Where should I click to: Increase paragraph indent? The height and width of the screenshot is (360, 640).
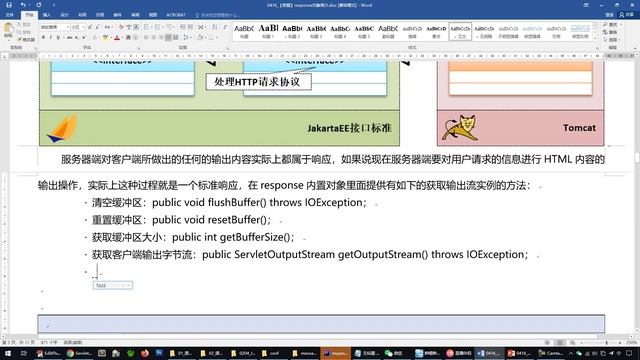pos(190,27)
